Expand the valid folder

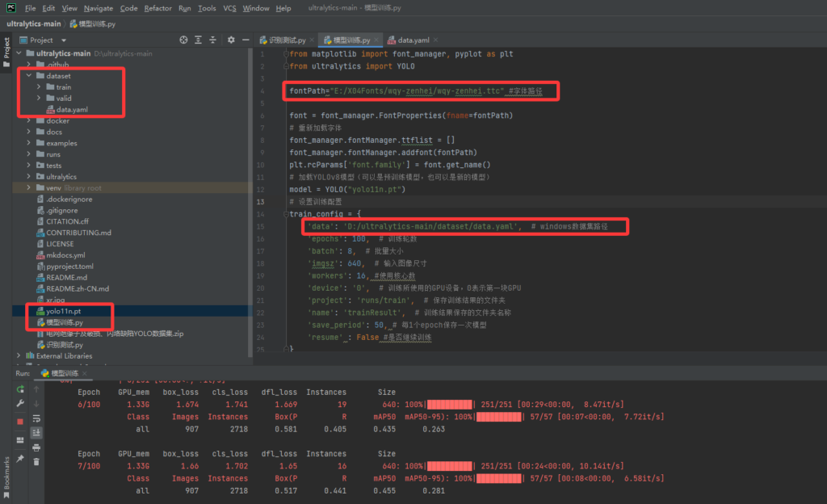tap(39, 98)
